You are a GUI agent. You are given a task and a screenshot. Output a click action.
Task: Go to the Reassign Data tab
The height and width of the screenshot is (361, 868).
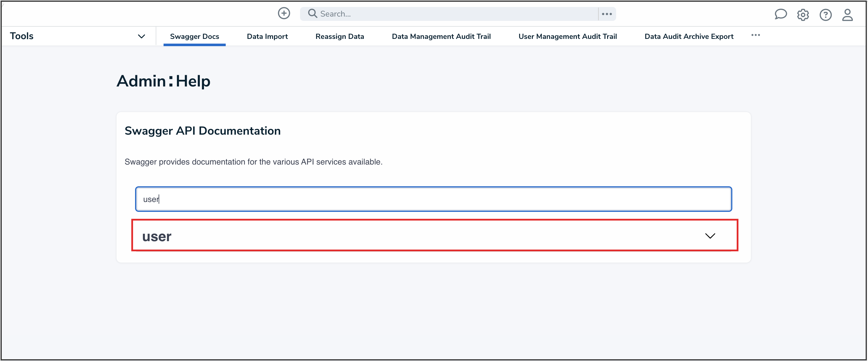[x=340, y=36]
